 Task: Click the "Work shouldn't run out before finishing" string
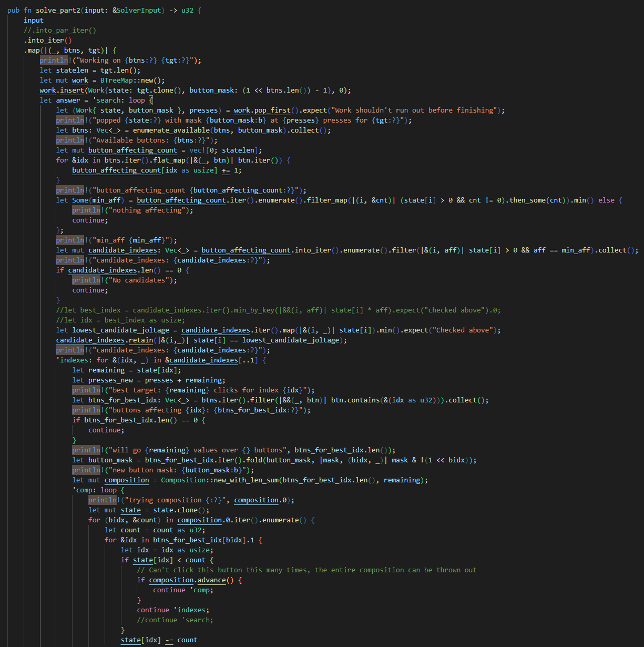point(414,110)
